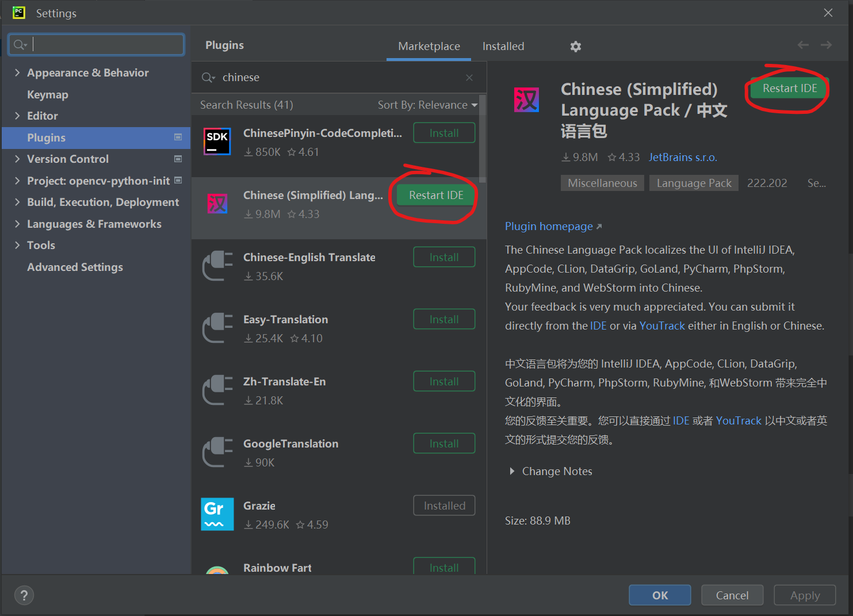Install the Chinese-English Translate plugin

443,257
